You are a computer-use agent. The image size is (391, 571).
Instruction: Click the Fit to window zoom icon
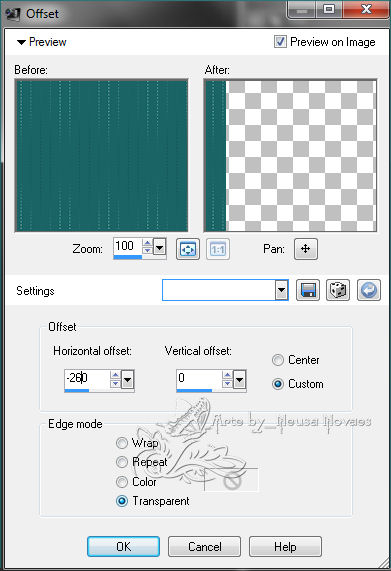pos(187,249)
